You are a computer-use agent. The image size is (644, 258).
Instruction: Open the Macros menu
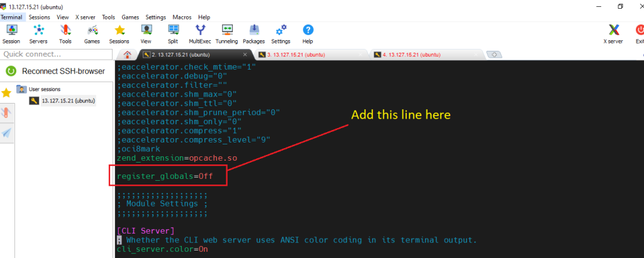pyautogui.click(x=181, y=17)
